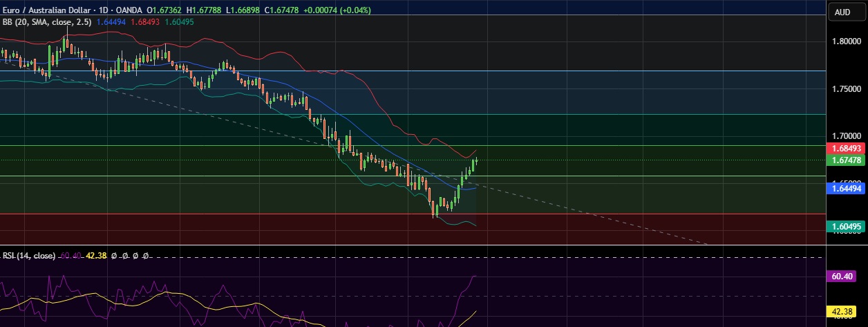Click the yellow 42.38 value in RSI legend
This screenshot has height=327, width=868.
pyautogui.click(x=95, y=255)
